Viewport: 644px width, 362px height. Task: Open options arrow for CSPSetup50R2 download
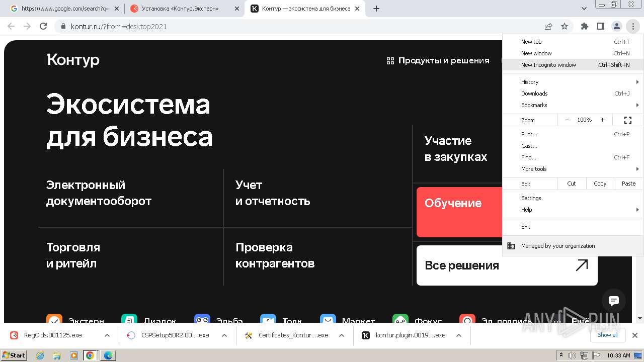coord(224,335)
